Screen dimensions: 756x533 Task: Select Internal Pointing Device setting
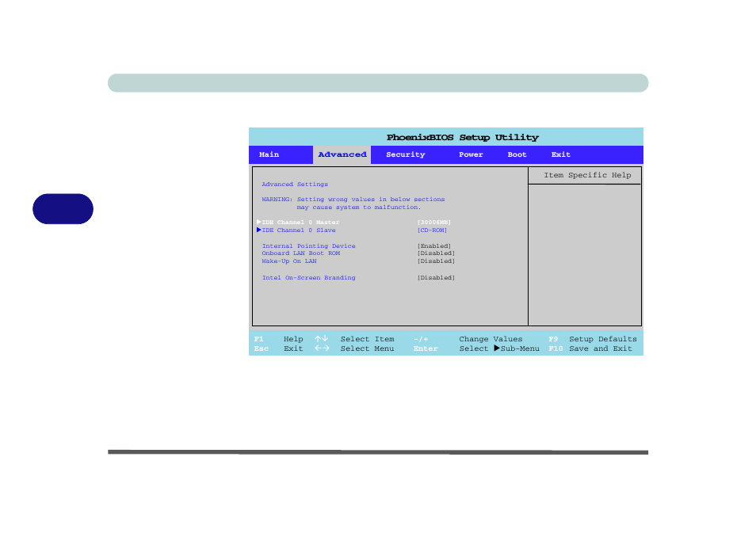pyautogui.click(x=308, y=246)
